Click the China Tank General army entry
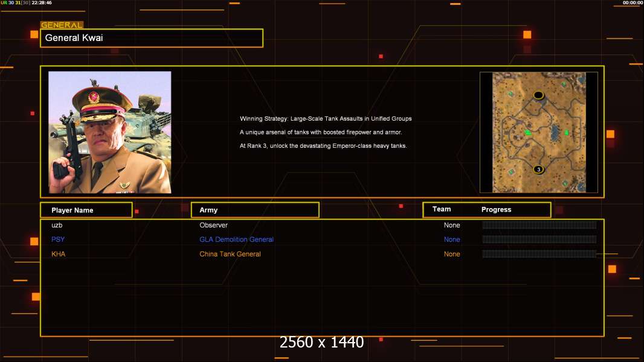Screen dimensions: 644x362 (x=230, y=254)
